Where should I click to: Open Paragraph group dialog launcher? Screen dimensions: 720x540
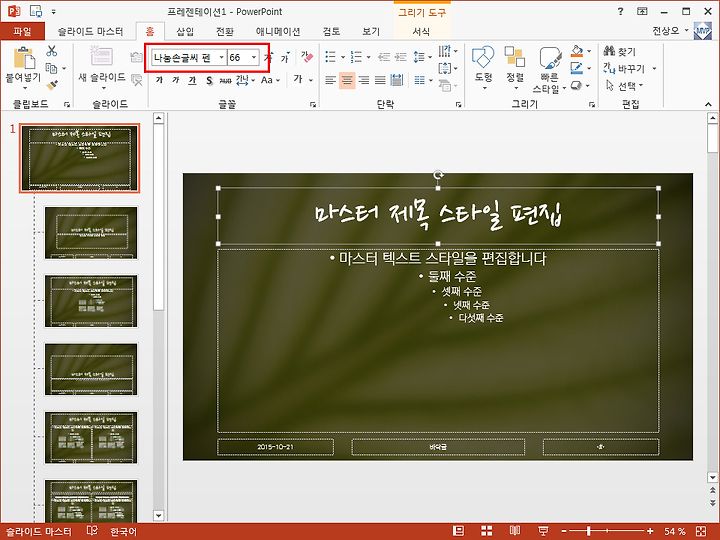[x=458, y=105]
